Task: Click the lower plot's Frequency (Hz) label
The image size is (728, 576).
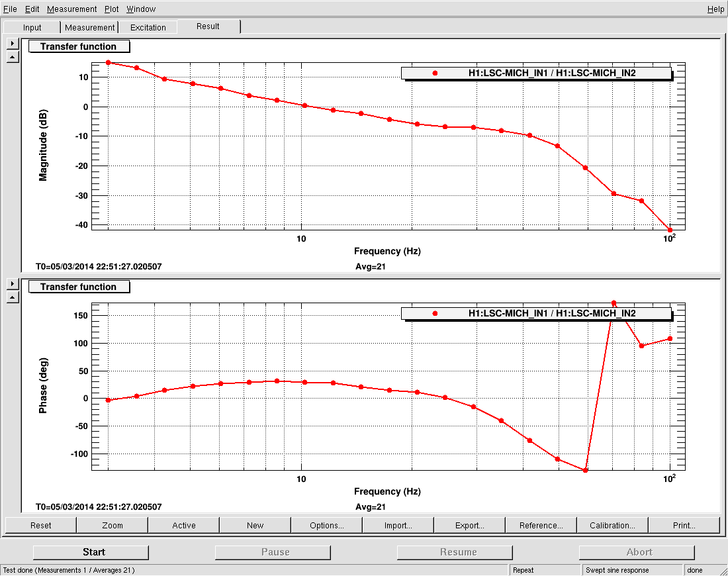Action: (387, 491)
